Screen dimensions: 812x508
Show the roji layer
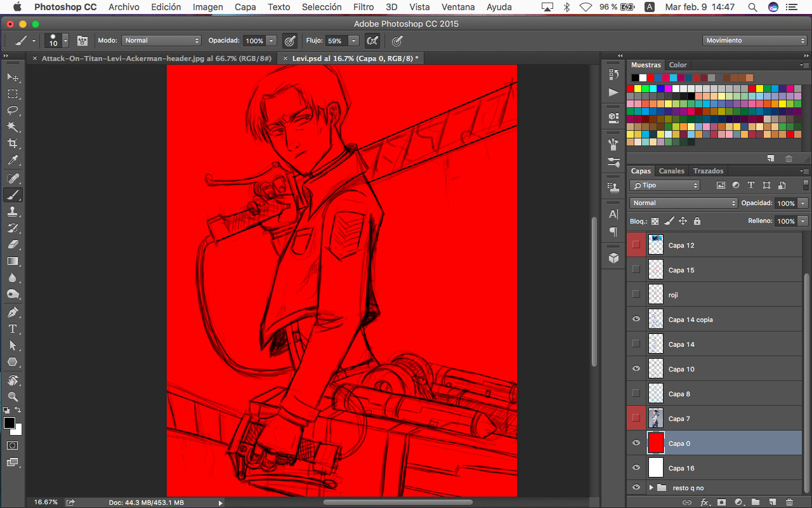pyautogui.click(x=636, y=295)
